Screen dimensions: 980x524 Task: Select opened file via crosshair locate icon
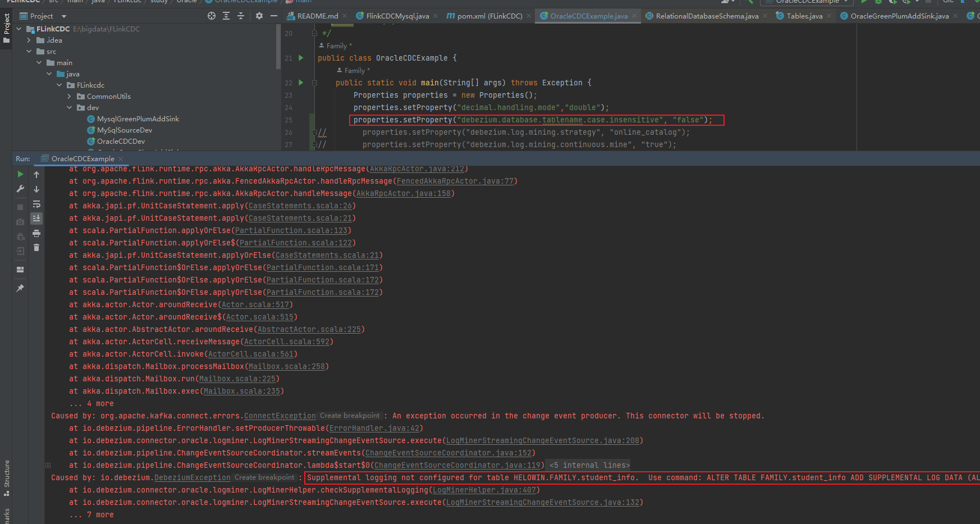coord(212,16)
